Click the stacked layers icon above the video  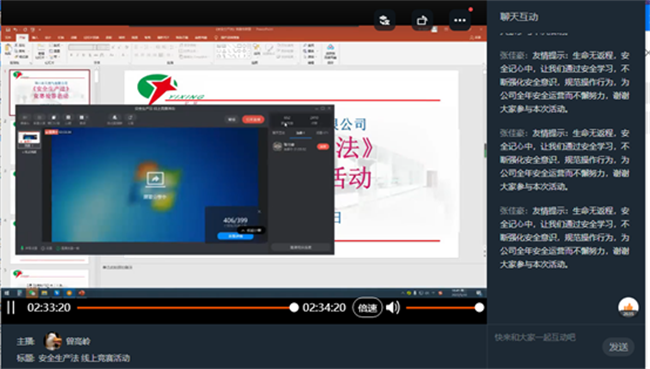(x=384, y=20)
